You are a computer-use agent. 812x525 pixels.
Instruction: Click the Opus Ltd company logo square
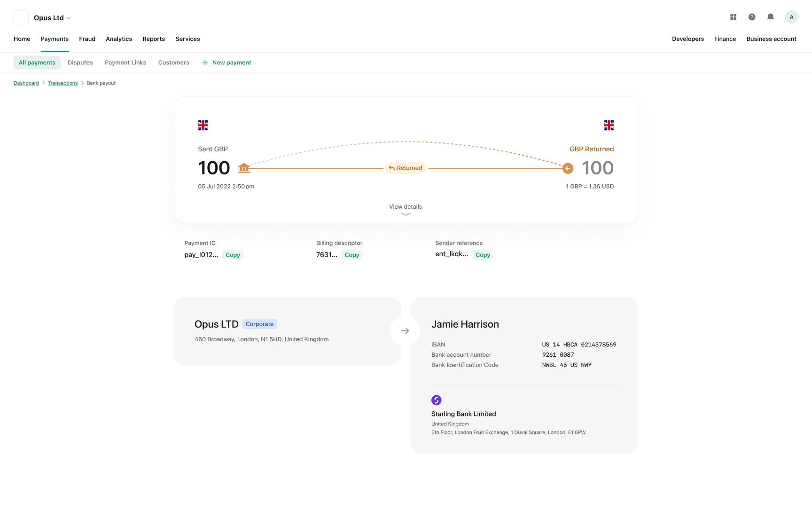21,18
